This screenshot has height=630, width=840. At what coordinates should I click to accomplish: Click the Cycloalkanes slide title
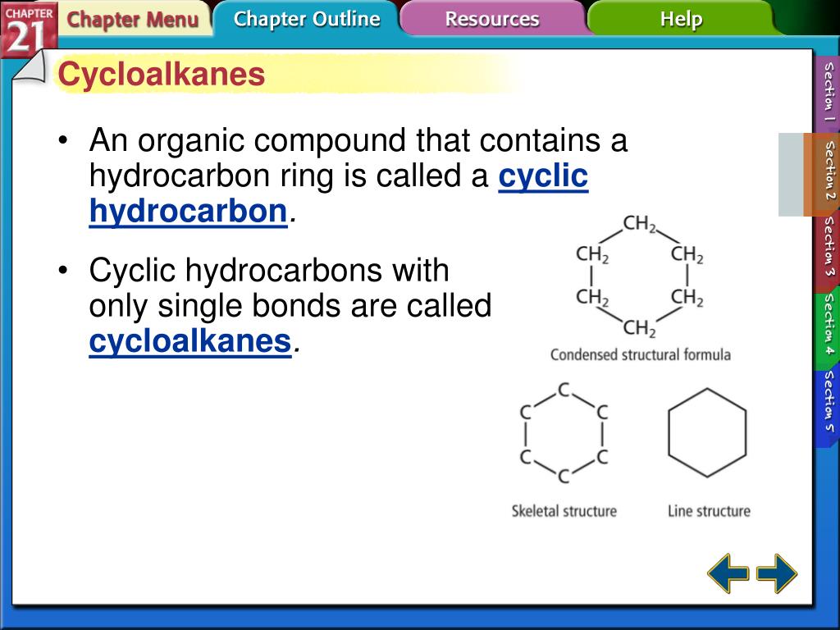[x=162, y=75]
